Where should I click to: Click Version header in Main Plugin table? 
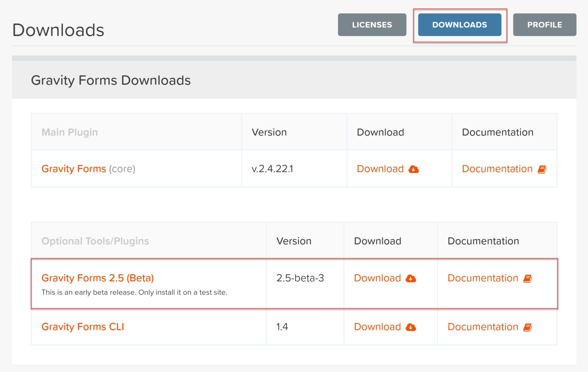coord(269,132)
